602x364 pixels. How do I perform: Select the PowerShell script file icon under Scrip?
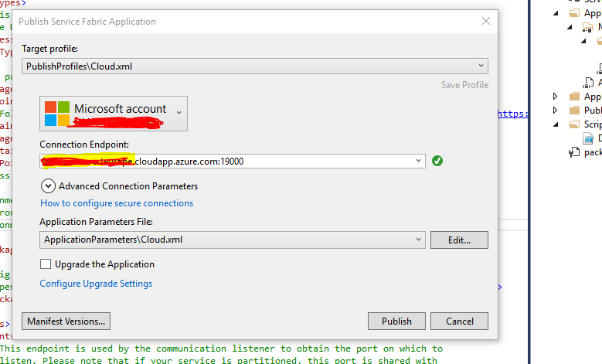point(588,138)
